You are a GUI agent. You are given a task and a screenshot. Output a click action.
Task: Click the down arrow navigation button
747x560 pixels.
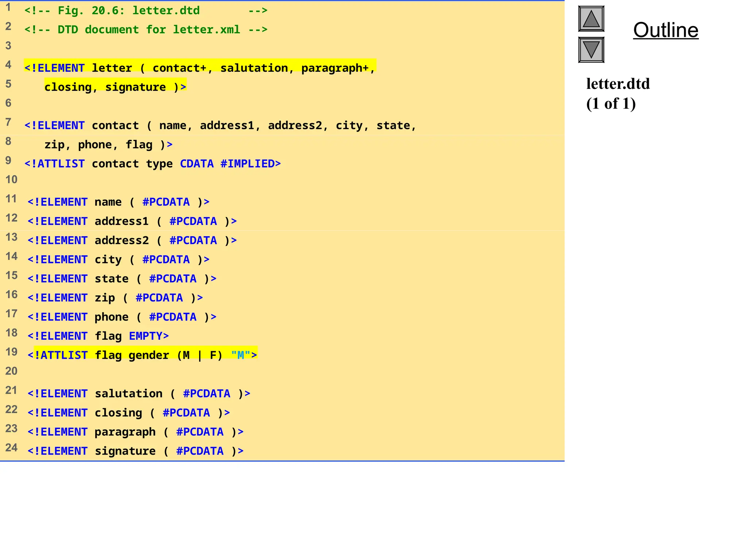tap(591, 50)
